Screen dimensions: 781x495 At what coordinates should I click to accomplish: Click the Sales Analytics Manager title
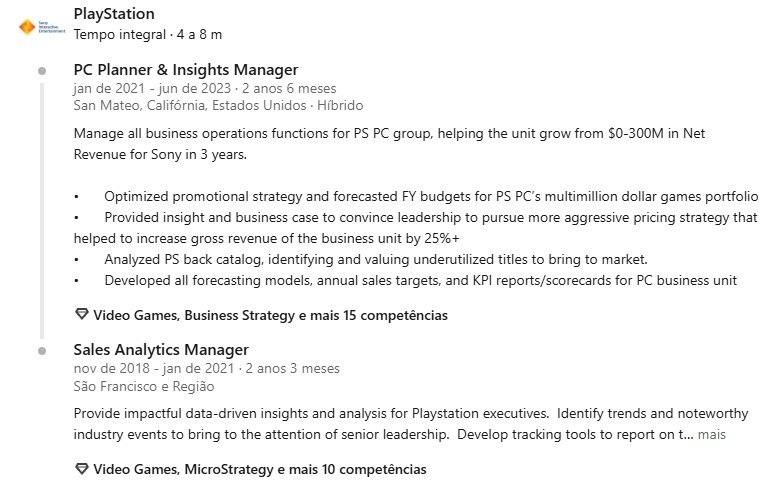pos(161,350)
